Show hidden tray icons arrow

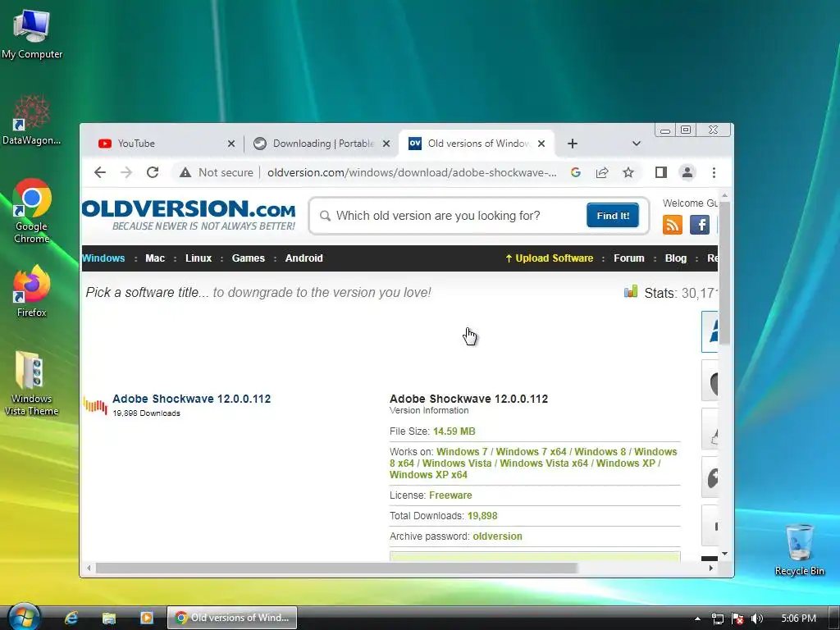(697, 619)
